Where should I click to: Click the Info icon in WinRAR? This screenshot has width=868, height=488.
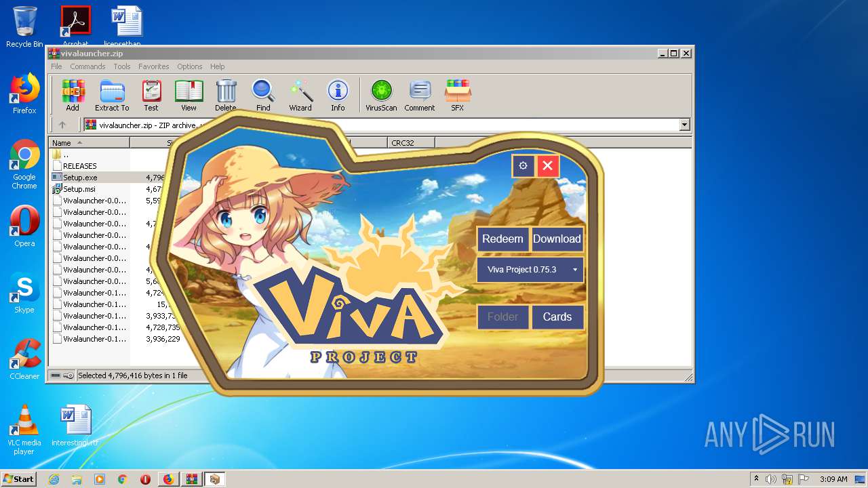tap(338, 96)
